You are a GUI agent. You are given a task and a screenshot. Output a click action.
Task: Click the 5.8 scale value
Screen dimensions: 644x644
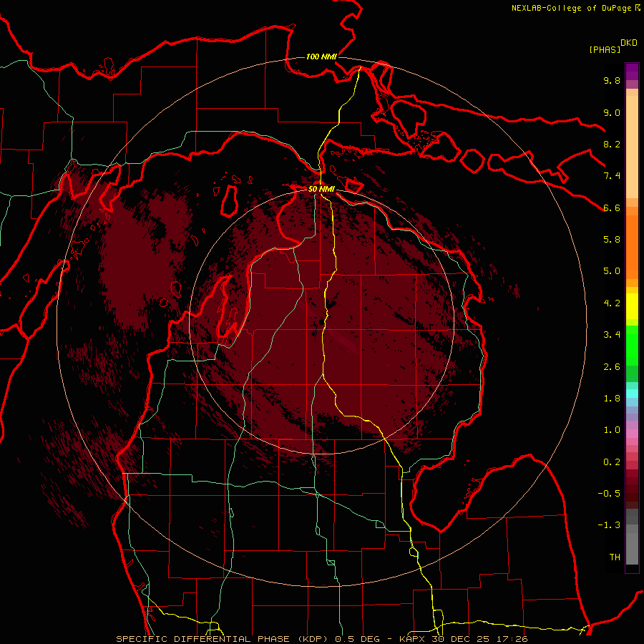pyautogui.click(x=612, y=240)
